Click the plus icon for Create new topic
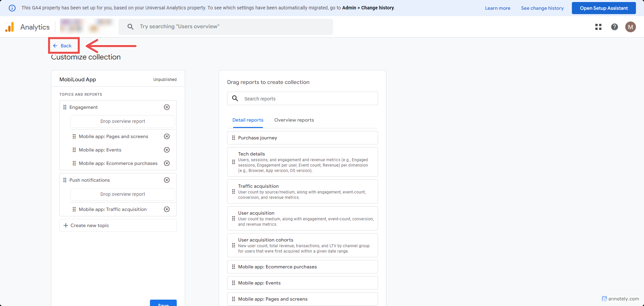The image size is (644, 306). pyautogui.click(x=66, y=225)
